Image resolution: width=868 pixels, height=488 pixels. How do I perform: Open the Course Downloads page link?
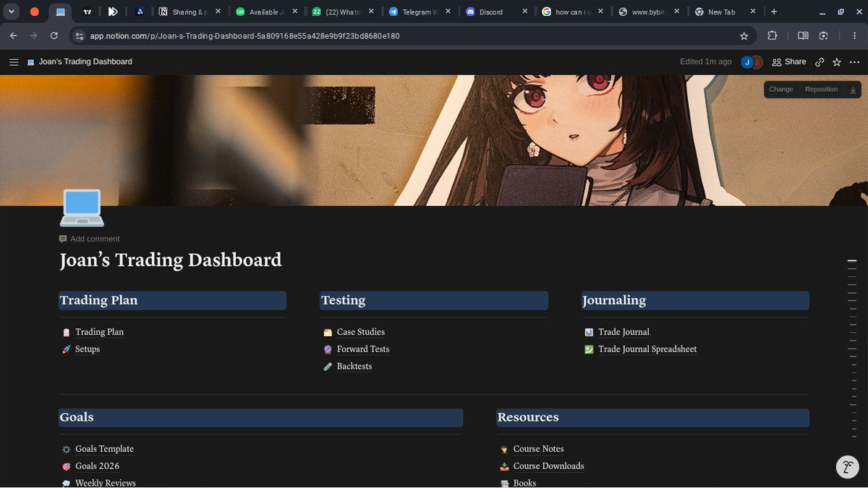click(x=548, y=466)
